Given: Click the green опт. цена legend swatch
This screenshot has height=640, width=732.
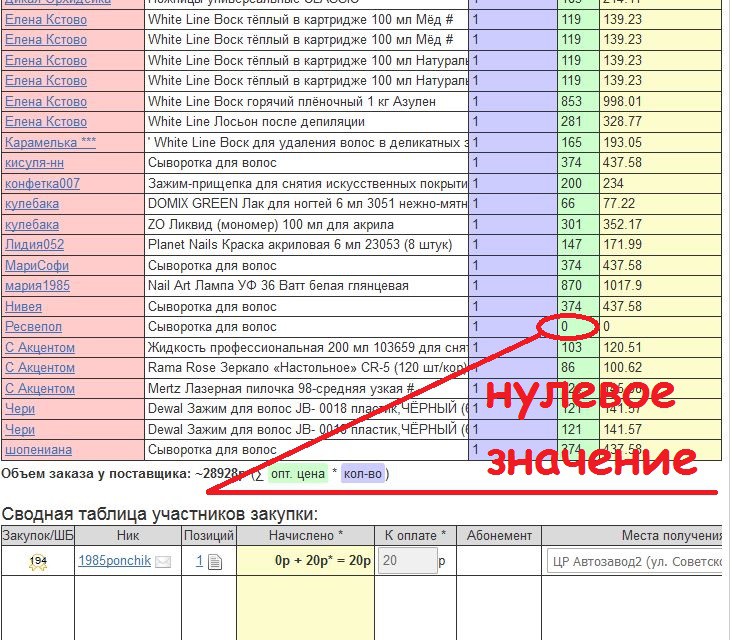Looking at the screenshot, I should [298, 474].
